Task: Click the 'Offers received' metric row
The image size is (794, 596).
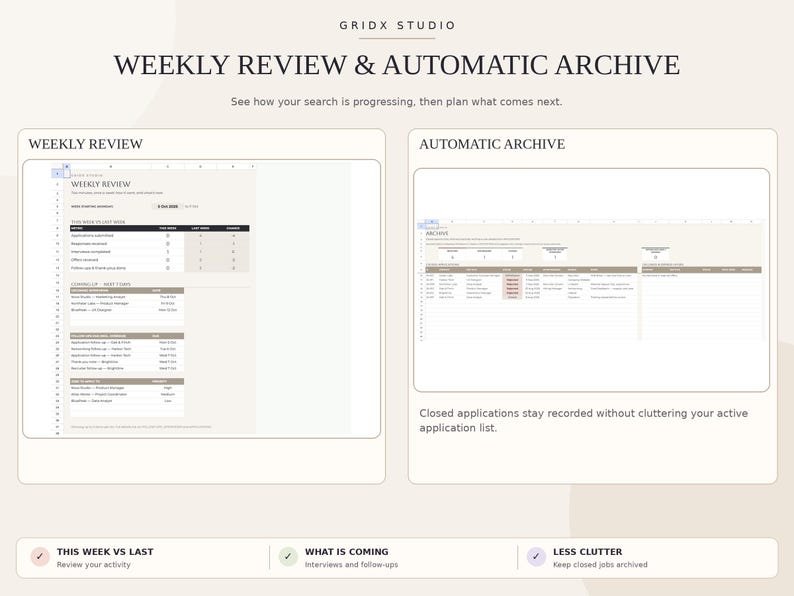Action: point(160,260)
